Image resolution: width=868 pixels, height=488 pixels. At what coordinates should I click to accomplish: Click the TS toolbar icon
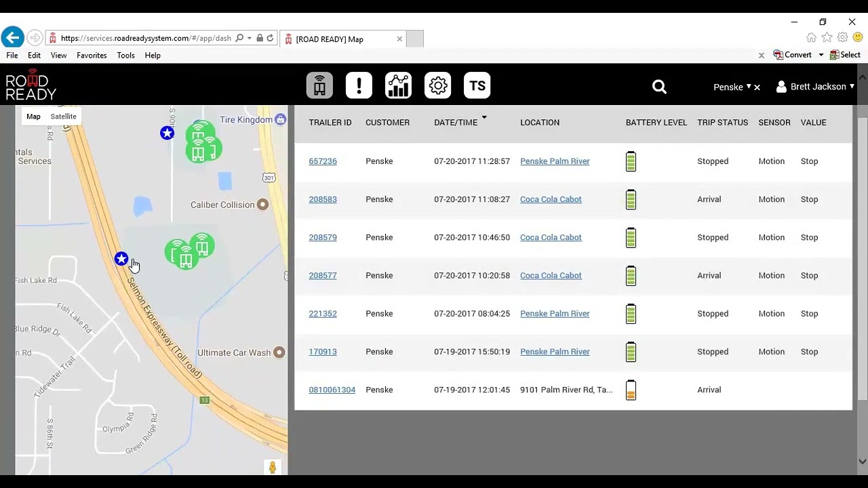[x=477, y=86]
